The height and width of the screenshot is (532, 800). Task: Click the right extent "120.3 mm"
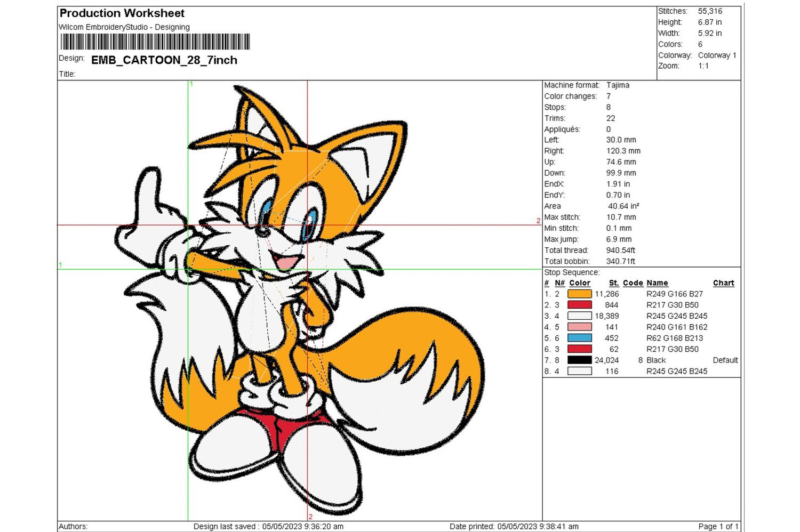(x=623, y=151)
